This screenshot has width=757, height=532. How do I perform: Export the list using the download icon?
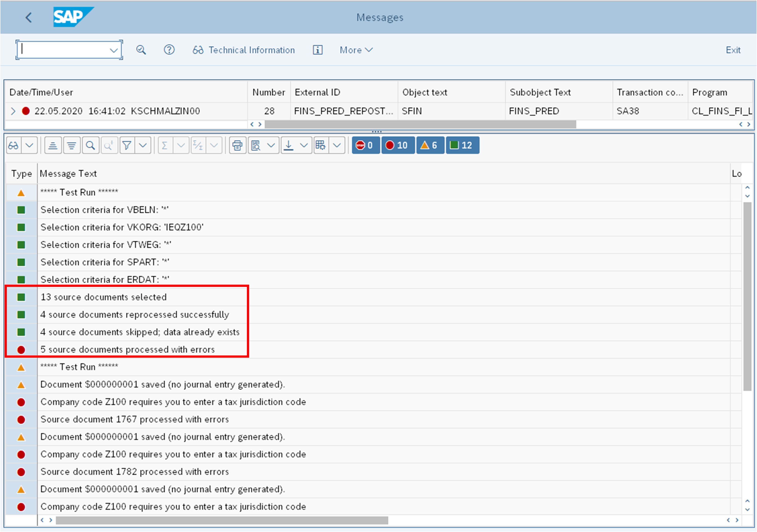click(x=288, y=145)
